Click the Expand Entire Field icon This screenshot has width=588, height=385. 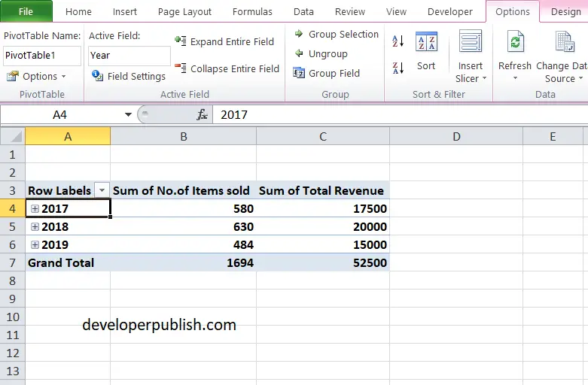(181, 41)
